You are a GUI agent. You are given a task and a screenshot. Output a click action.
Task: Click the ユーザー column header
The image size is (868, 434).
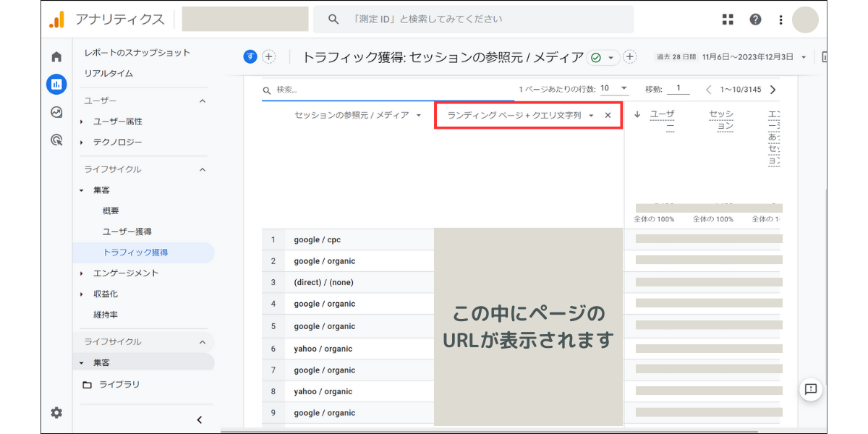tap(662, 119)
